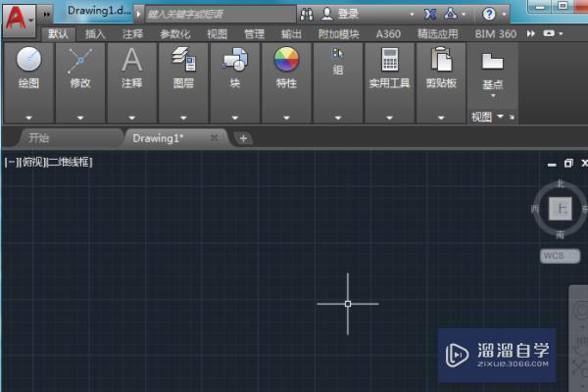Switch to the BIM 360 ribbon tab

495,34
